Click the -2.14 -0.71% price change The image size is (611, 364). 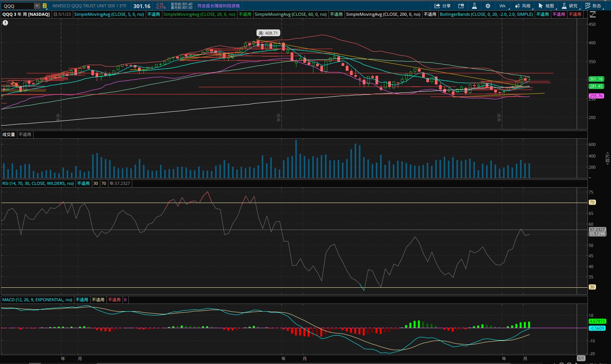(x=160, y=6)
